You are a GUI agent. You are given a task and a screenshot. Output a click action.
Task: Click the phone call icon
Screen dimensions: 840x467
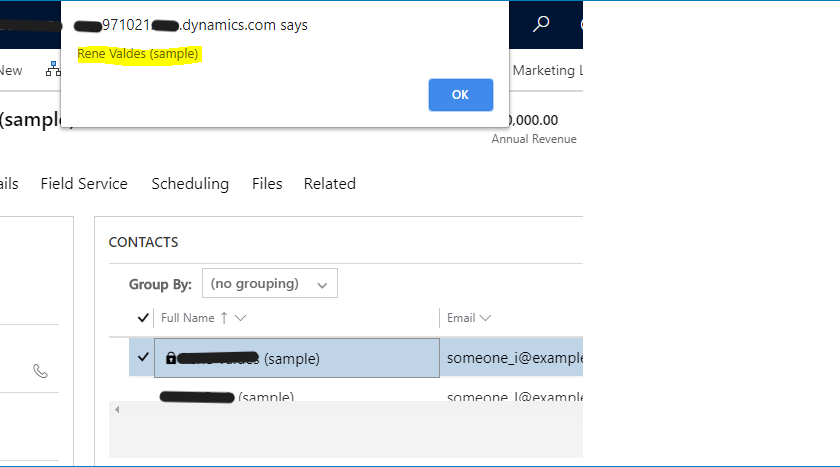(x=41, y=371)
